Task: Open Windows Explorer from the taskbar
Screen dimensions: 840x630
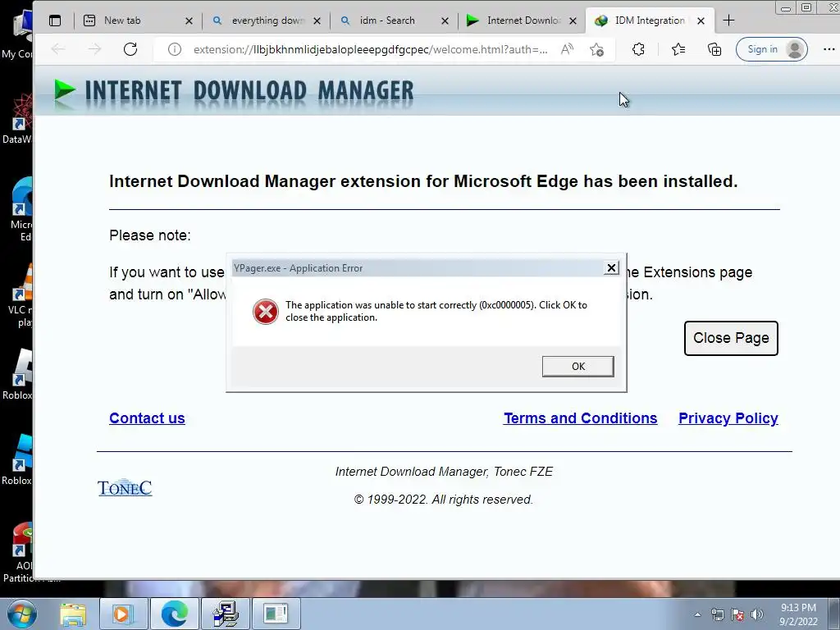Action: [x=73, y=614]
